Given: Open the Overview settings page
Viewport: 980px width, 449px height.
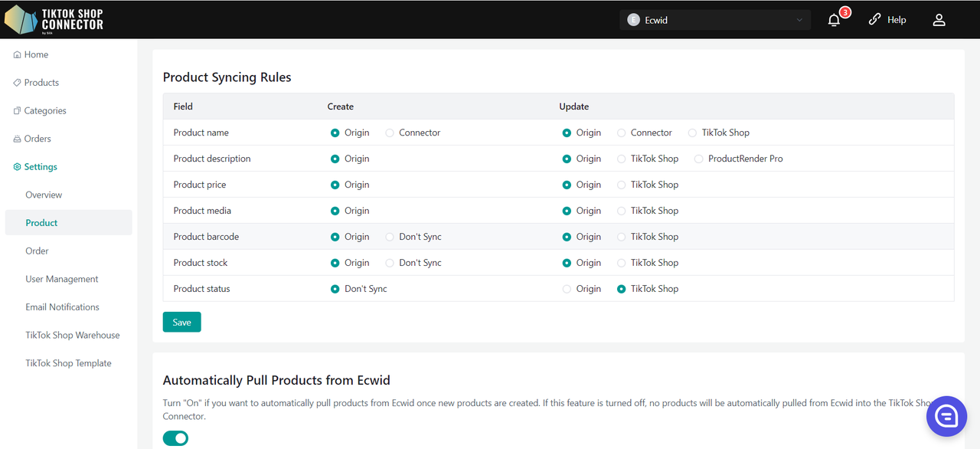Looking at the screenshot, I should [x=44, y=195].
